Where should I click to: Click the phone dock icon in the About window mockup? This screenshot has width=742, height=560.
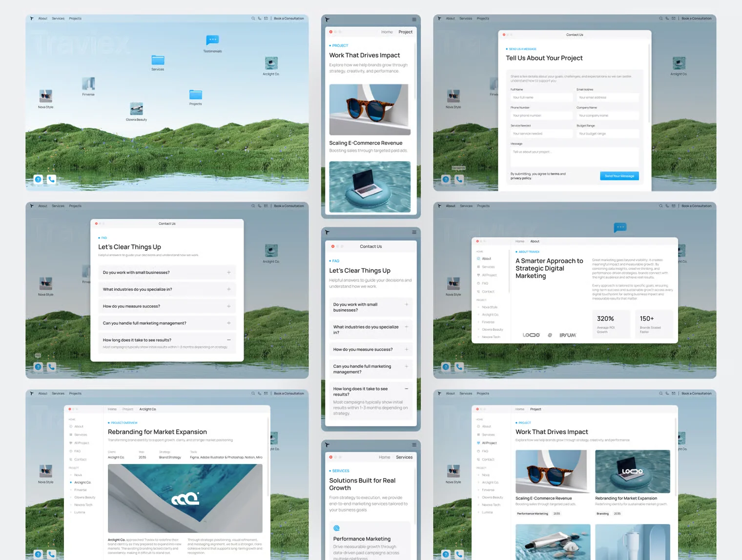(459, 367)
